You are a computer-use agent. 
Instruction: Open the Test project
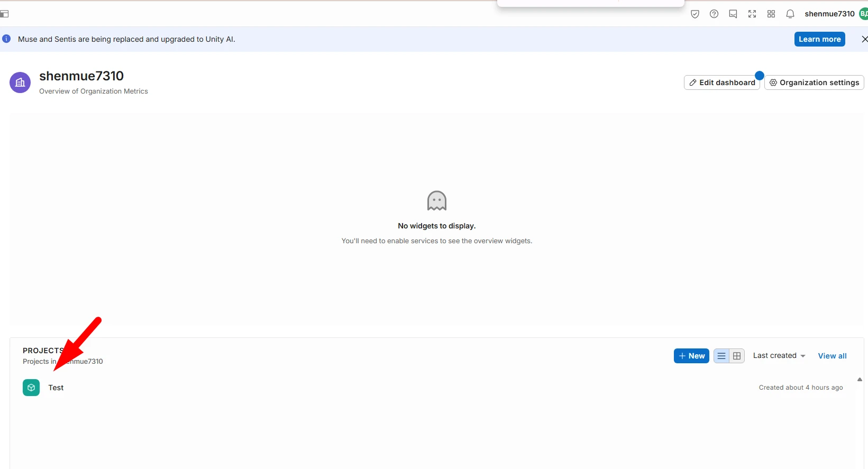click(x=56, y=388)
